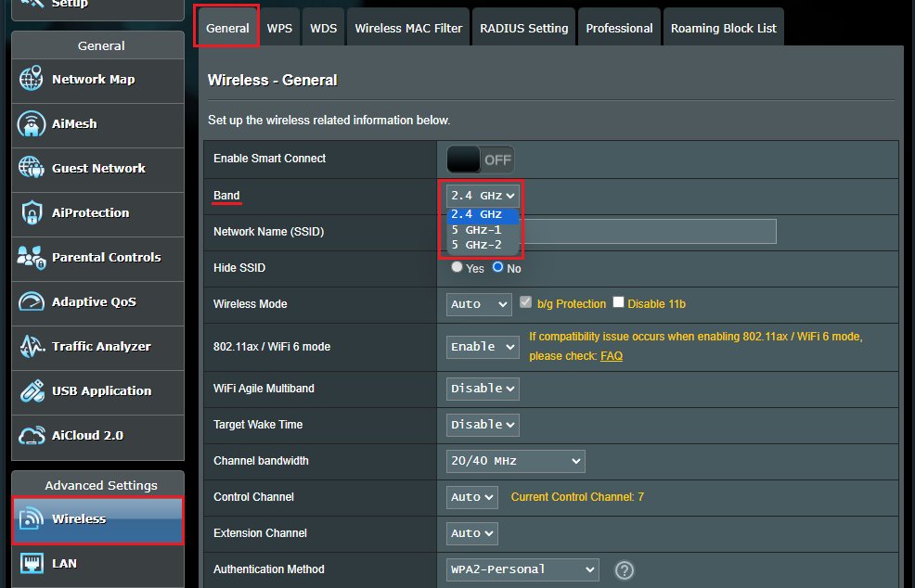
Task: Choose 5 GHz-1 in the Band list
Action: (483, 230)
